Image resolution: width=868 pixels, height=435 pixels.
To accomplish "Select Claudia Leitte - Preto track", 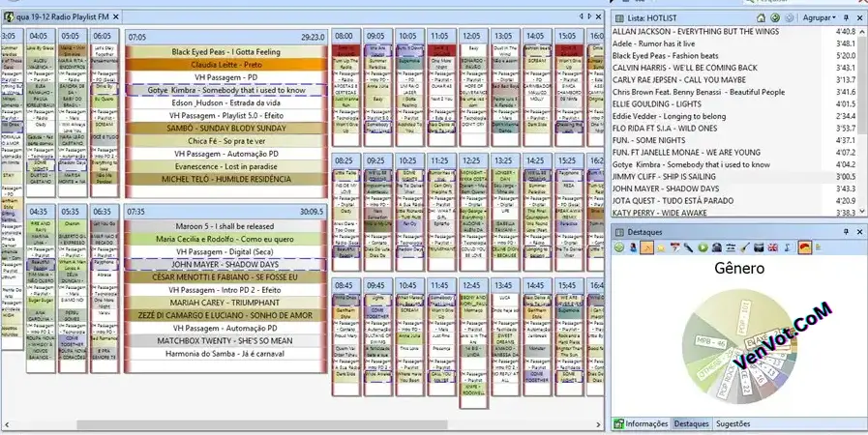I will [x=225, y=65].
